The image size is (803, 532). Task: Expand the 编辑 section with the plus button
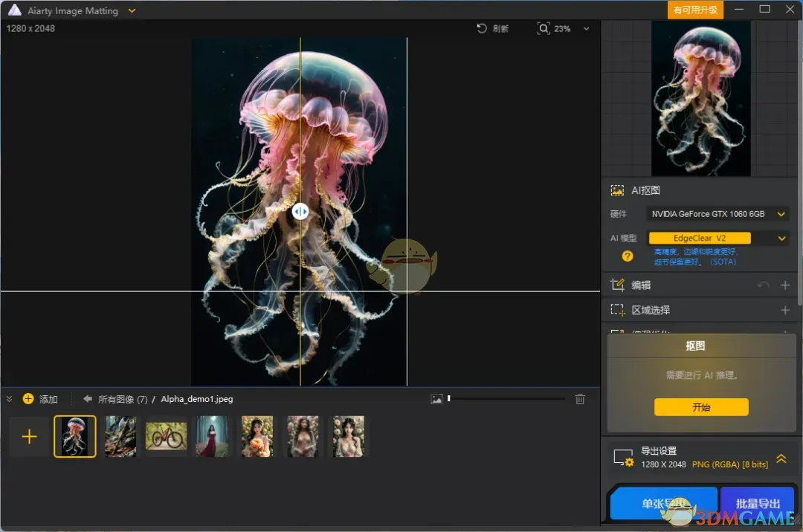point(786,285)
